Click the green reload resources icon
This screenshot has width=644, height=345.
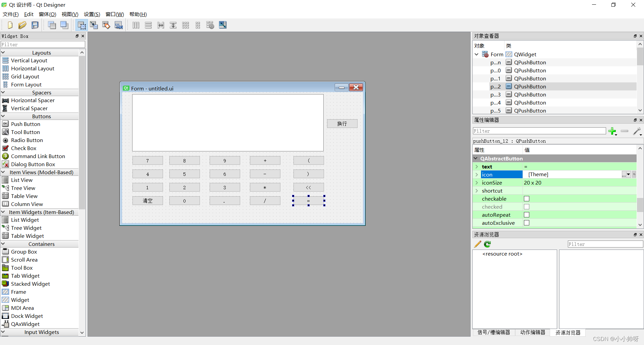pos(488,244)
